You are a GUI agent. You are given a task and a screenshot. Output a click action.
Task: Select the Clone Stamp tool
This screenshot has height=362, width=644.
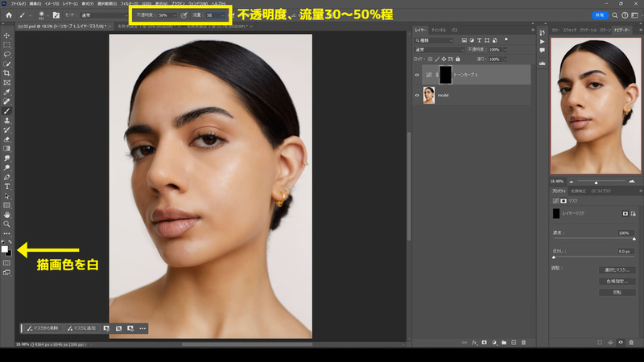click(7, 120)
